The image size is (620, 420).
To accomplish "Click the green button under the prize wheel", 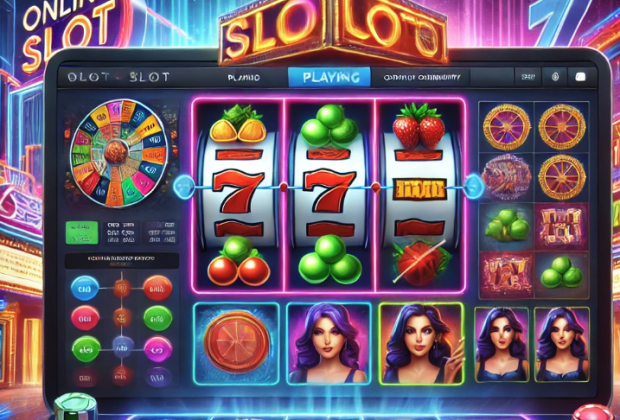I will [81, 232].
